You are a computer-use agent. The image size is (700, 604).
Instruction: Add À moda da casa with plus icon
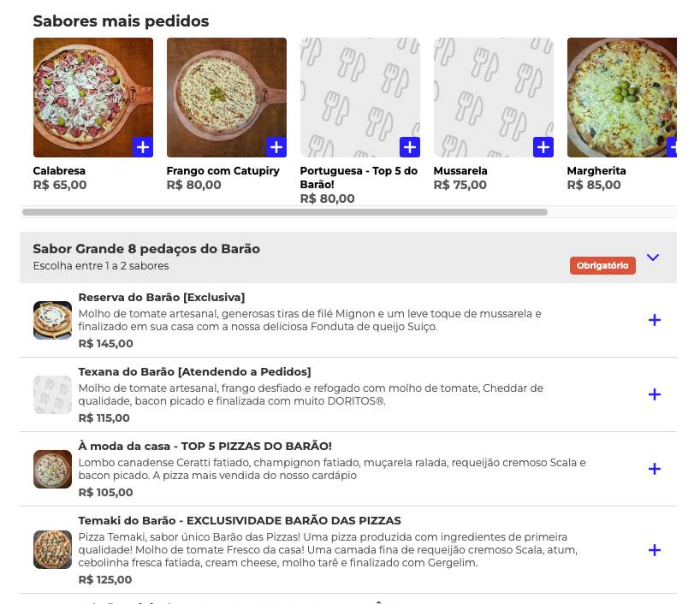(654, 469)
